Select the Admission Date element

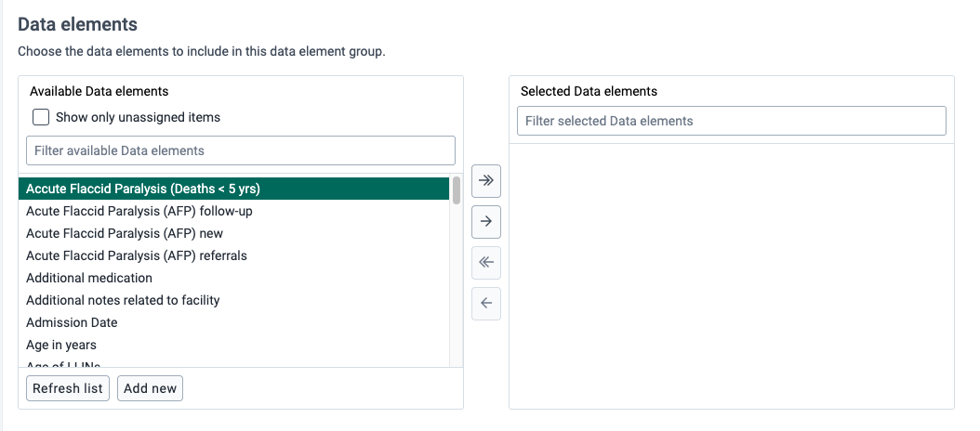(x=233, y=323)
